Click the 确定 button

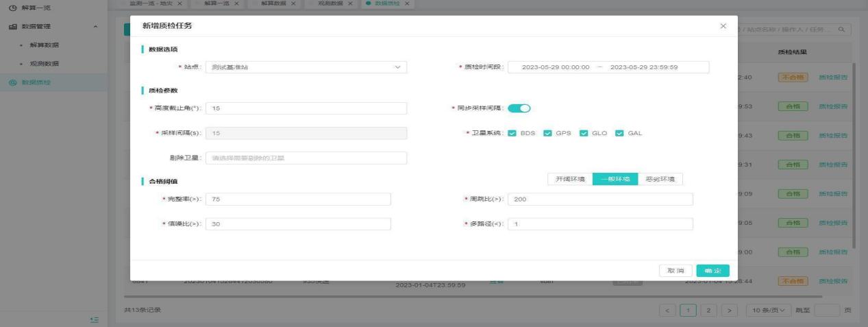[712, 271]
